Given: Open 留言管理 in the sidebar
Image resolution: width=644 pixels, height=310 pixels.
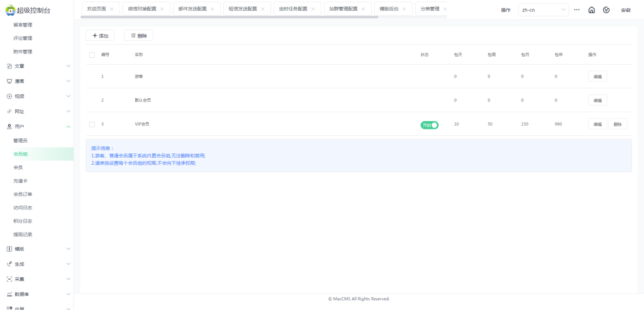Looking at the screenshot, I should coord(23,25).
